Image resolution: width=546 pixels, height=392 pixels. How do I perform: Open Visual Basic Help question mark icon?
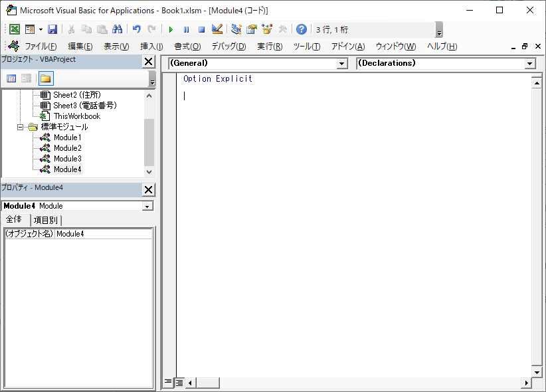pyautogui.click(x=302, y=29)
